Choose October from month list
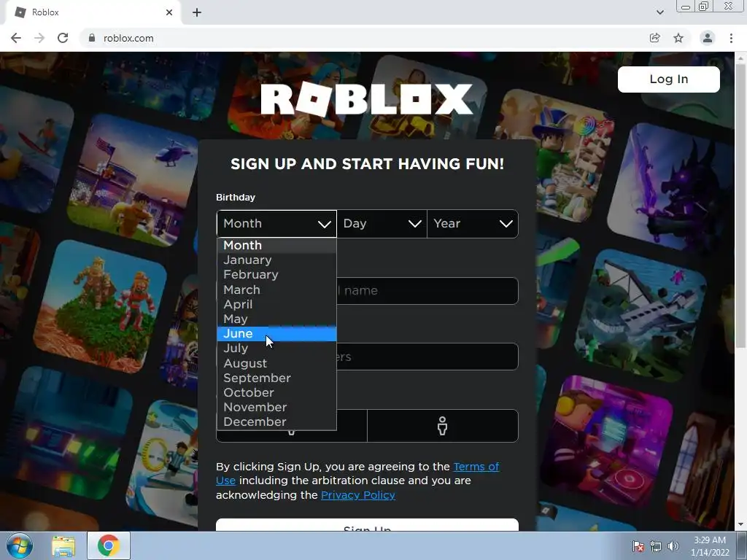This screenshot has width=747, height=560. 276,393
